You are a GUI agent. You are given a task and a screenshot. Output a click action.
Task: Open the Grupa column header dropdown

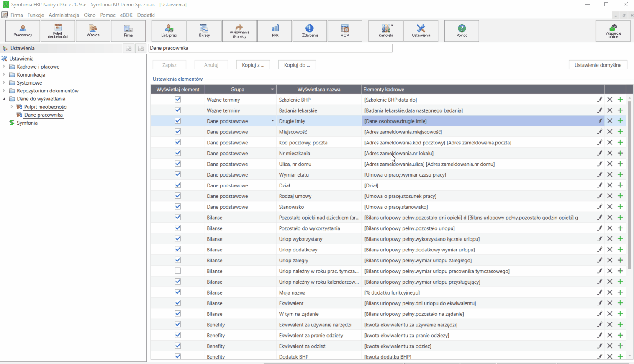click(x=272, y=90)
